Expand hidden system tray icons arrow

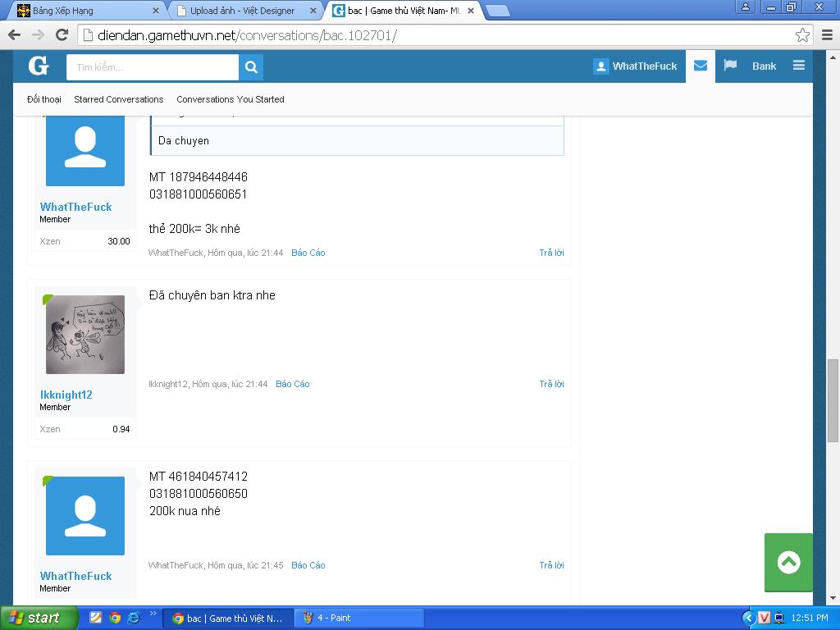point(748,619)
